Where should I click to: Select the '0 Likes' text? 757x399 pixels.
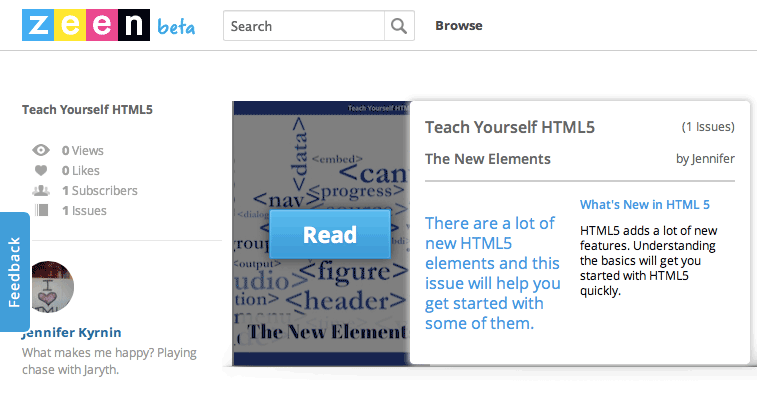coord(81,171)
